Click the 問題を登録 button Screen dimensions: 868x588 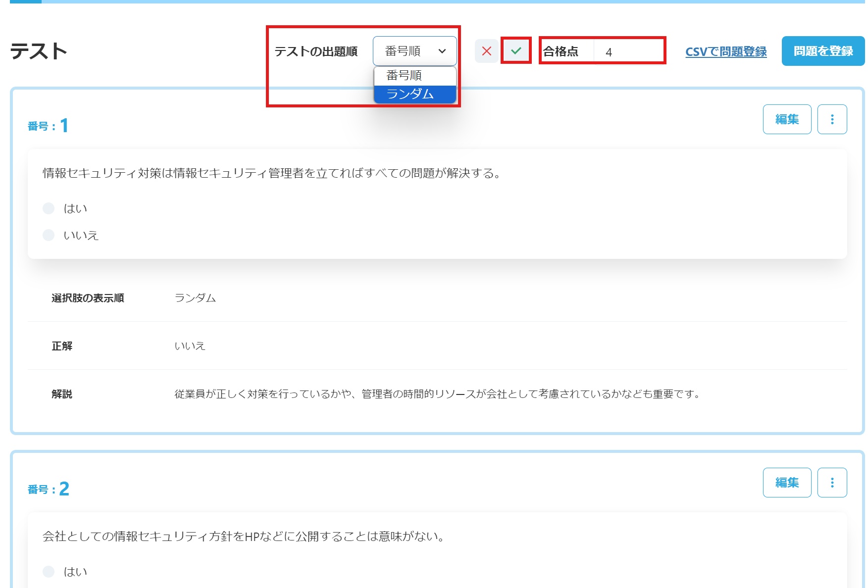click(x=823, y=51)
